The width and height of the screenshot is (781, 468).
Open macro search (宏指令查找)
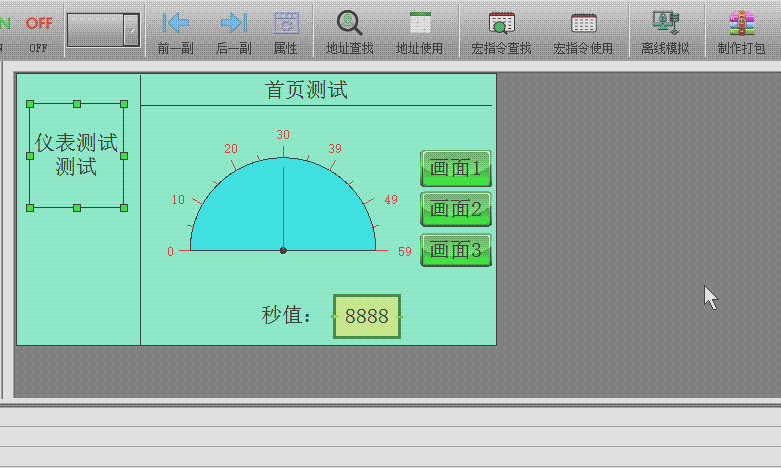point(501,24)
